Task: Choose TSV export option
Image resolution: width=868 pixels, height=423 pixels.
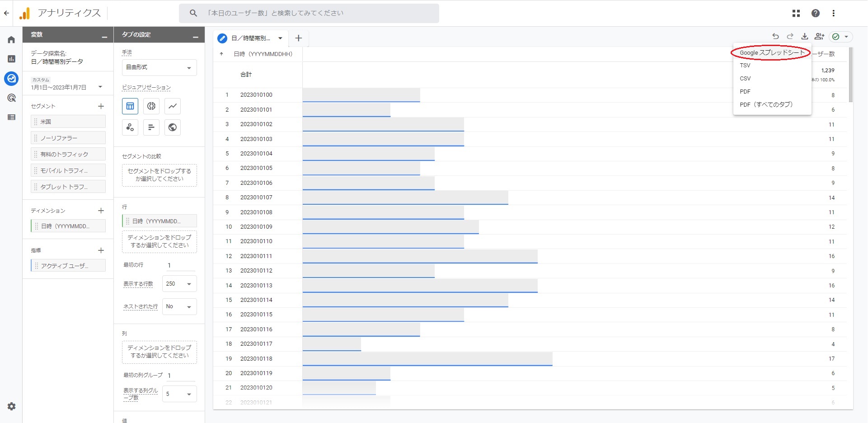Action: pyautogui.click(x=772, y=66)
